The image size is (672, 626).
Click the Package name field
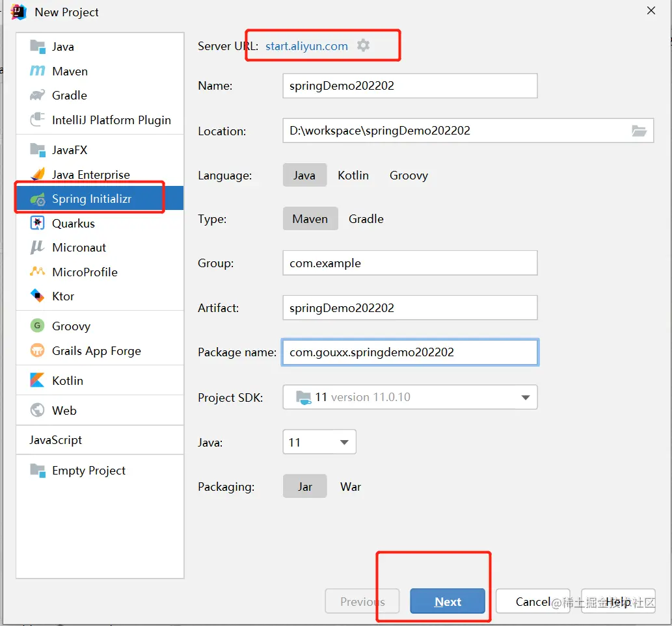pos(410,352)
